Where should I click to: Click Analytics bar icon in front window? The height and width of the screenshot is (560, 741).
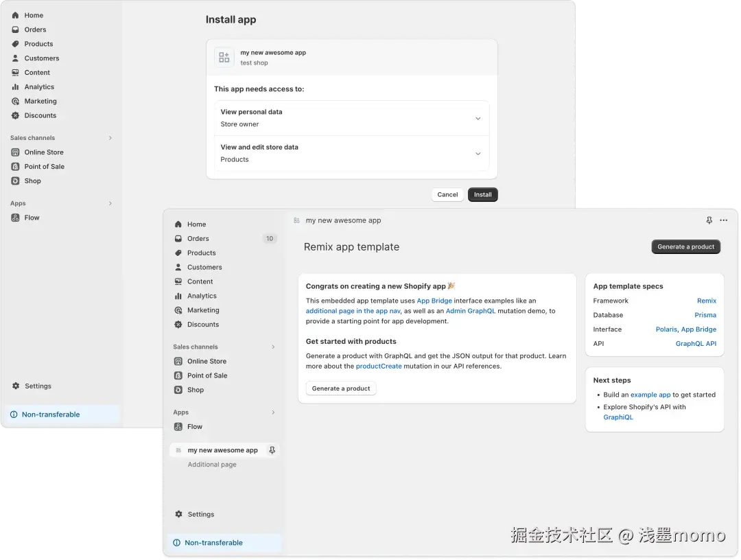[178, 296]
